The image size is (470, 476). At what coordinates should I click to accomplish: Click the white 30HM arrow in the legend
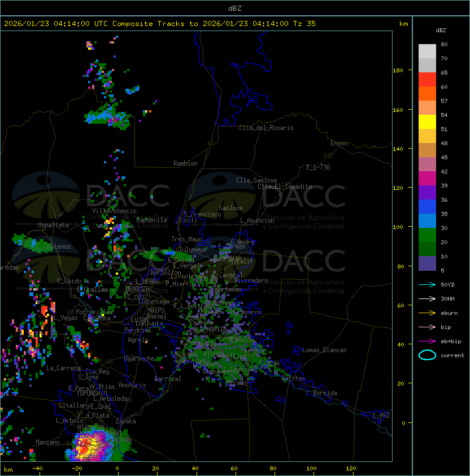pos(427,298)
